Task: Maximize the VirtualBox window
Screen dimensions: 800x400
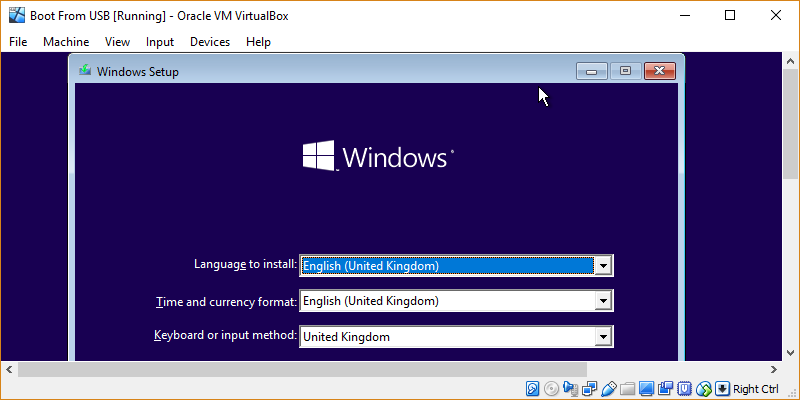Action: tap(730, 15)
